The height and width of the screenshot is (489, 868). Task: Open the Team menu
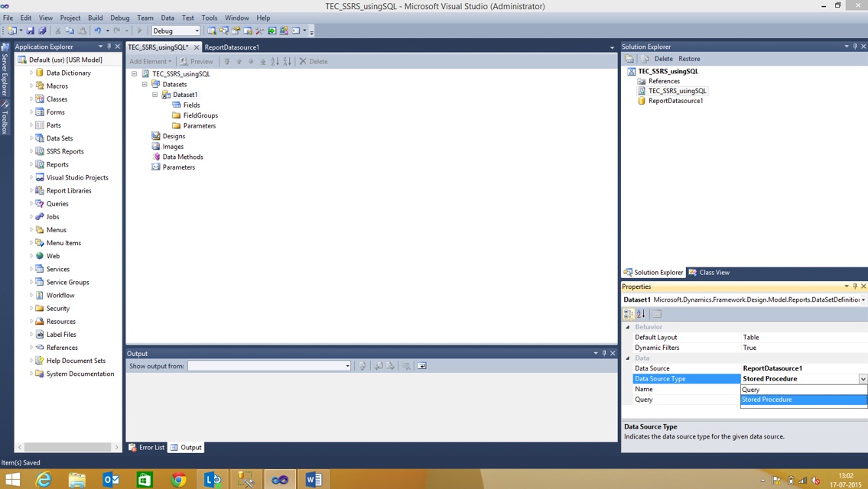coord(145,18)
